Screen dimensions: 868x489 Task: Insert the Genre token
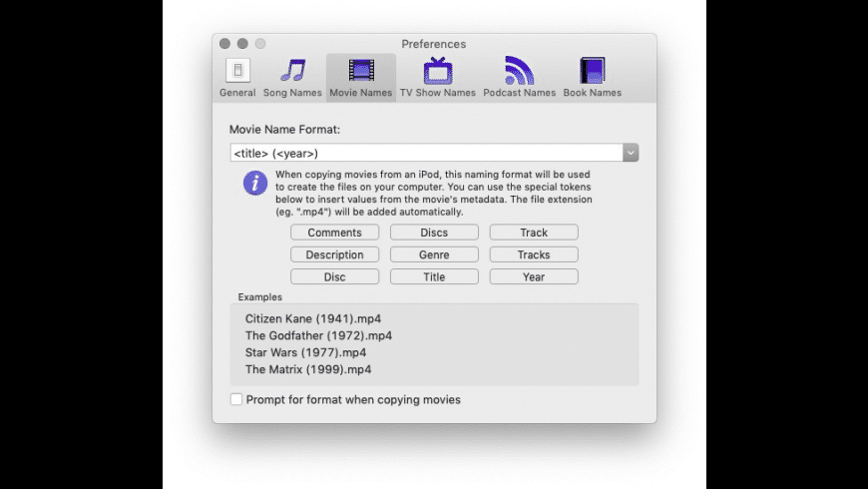pos(434,254)
